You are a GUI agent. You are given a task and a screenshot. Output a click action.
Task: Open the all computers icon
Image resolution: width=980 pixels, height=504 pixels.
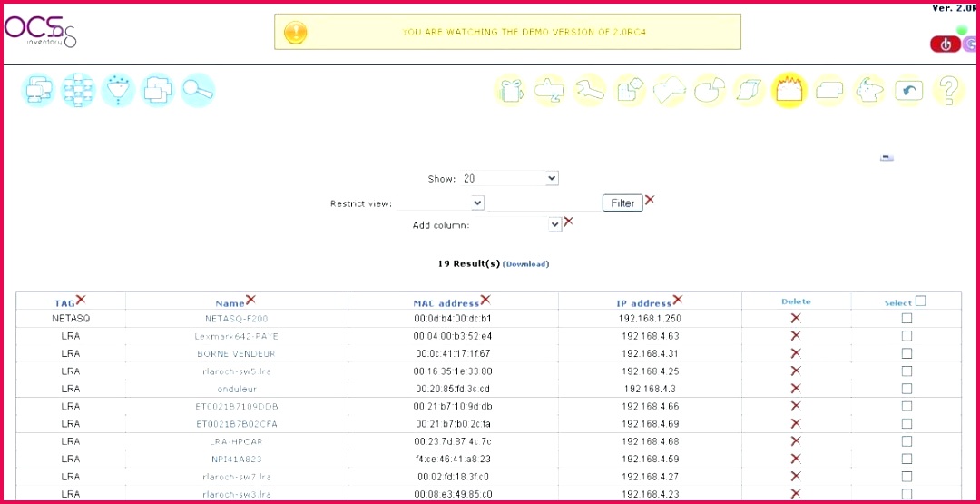point(39,91)
